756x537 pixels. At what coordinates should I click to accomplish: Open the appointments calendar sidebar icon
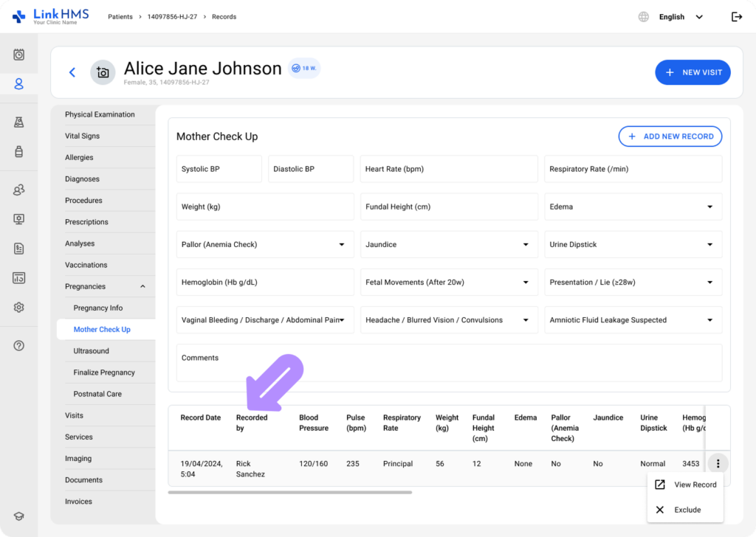click(x=19, y=55)
